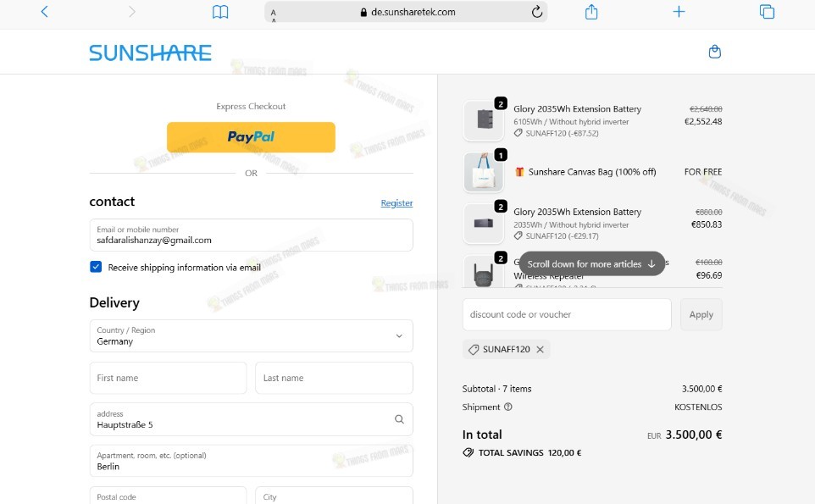Click the 6105Wh Glory Extension Battery thumbnail

click(x=484, y=120)
